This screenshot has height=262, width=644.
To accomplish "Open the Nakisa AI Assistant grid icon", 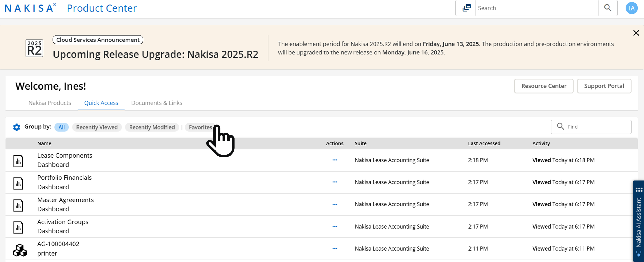I will point(639,190).
